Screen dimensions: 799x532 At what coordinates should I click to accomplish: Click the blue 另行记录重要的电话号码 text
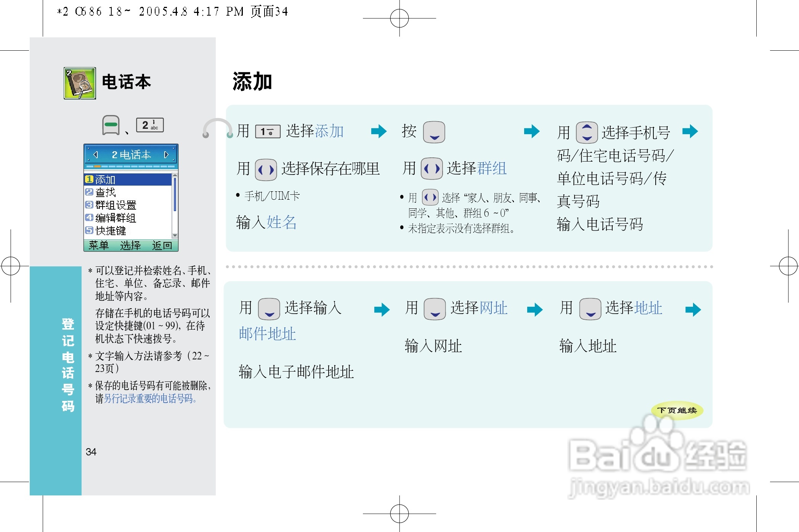[150, 399]
